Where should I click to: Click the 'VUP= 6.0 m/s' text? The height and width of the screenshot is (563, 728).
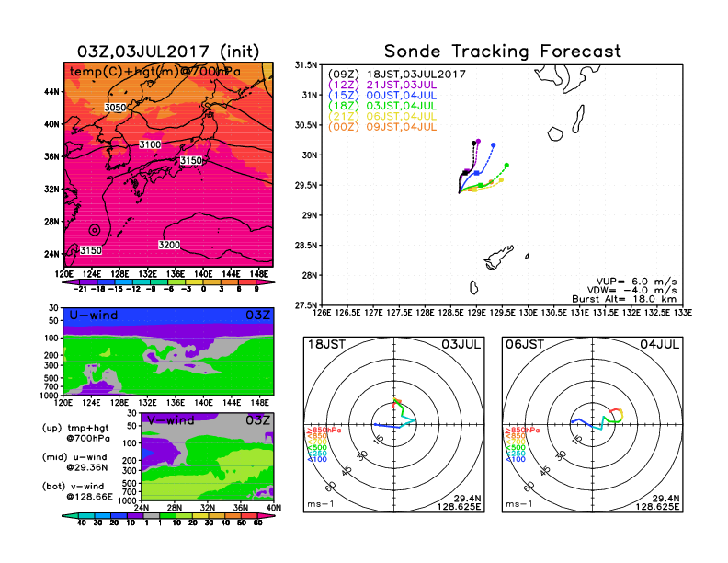tap(636, 281)
